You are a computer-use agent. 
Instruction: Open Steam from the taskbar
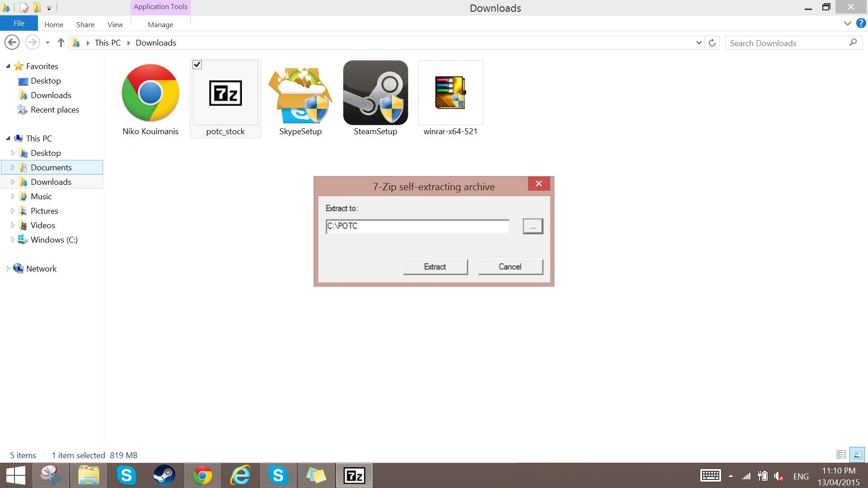(x=165, y=475)
